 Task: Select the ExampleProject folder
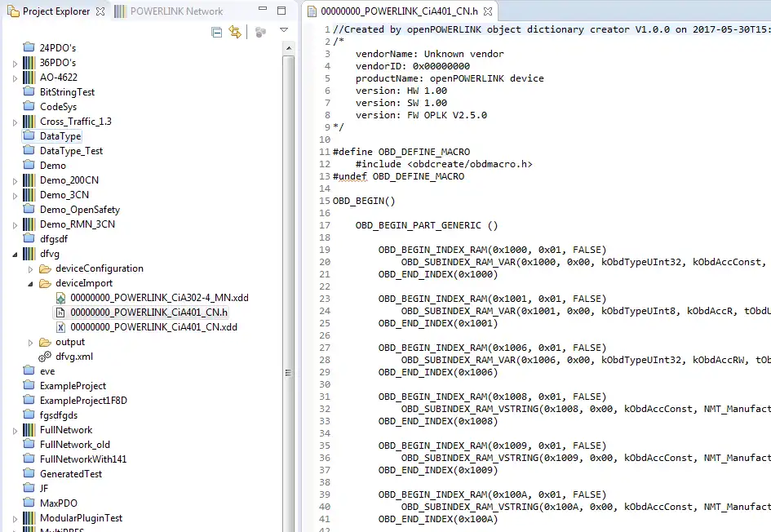pyautogui.click(x=73, y=386)
